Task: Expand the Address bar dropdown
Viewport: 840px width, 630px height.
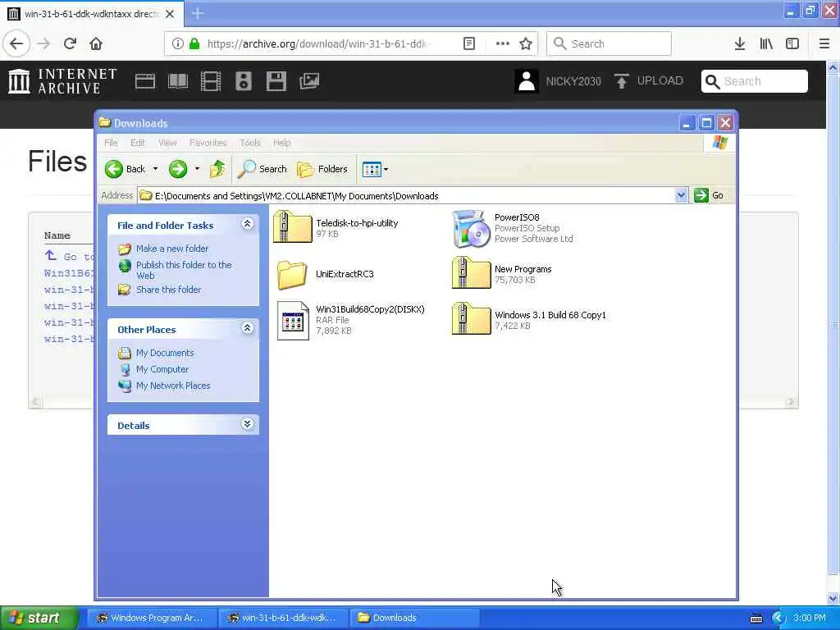Action: pos(681,195)
